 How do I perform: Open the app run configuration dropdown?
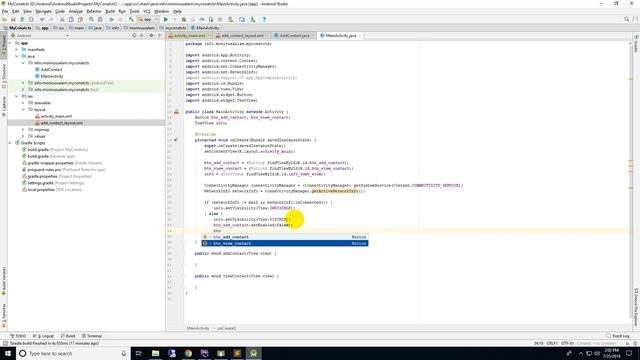(148, 19)
